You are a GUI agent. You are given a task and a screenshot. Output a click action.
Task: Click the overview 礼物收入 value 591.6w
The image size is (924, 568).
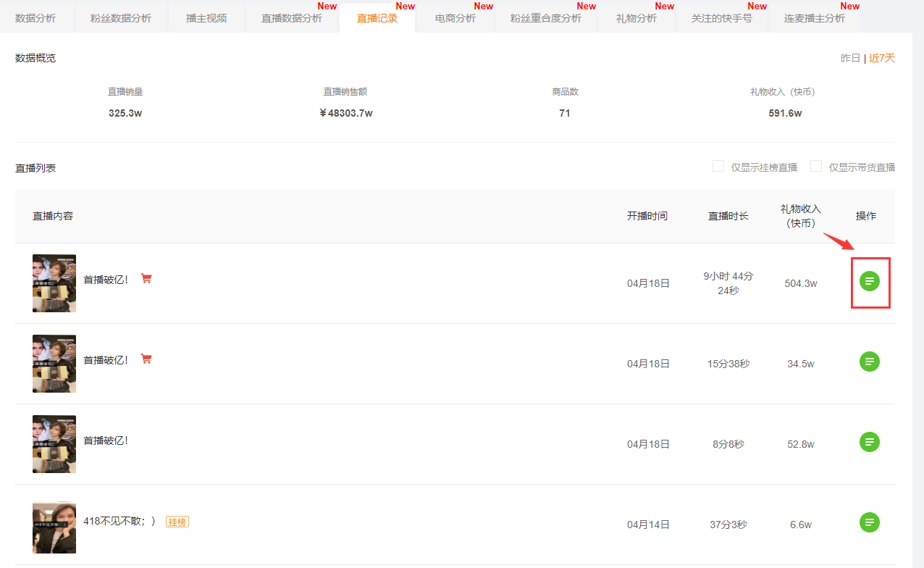click(x=785, y=113)
